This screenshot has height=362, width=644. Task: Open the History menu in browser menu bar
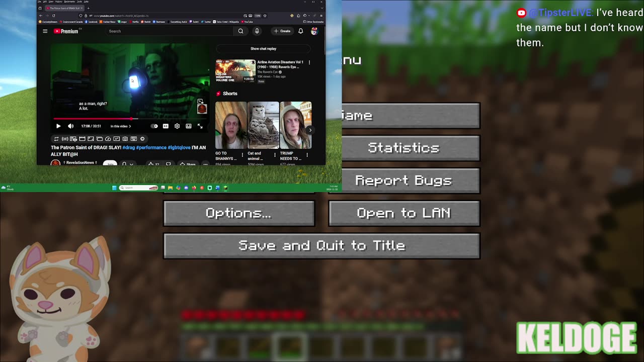point(59,2)
